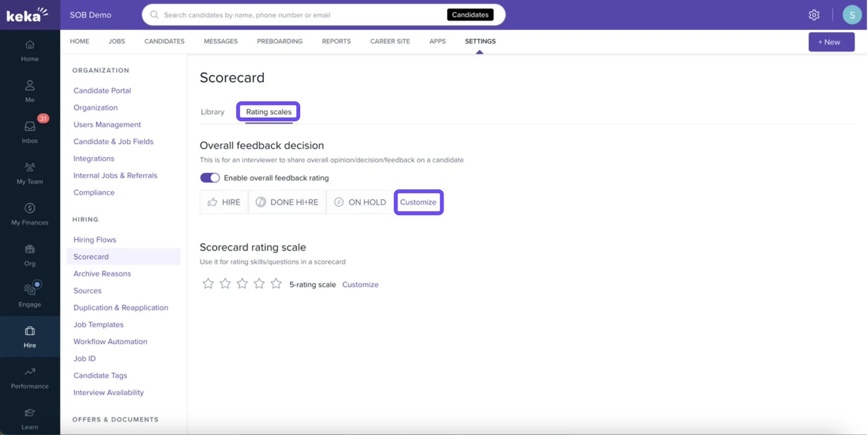The height and width of the screenshot is (435, 868).
Task: Switch to the Library tab
Action: [212, 112]
